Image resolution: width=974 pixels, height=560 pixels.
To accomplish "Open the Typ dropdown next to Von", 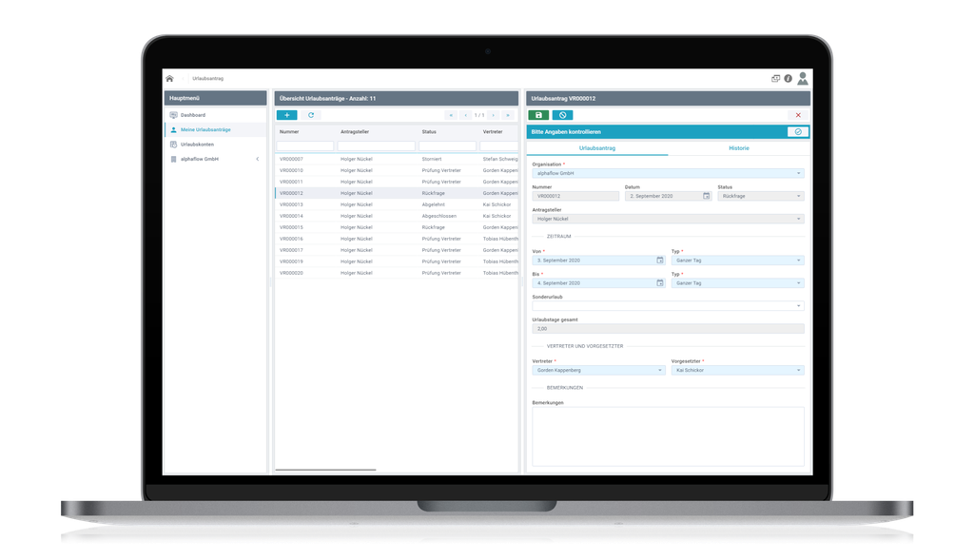I will (x=737, y=261).
